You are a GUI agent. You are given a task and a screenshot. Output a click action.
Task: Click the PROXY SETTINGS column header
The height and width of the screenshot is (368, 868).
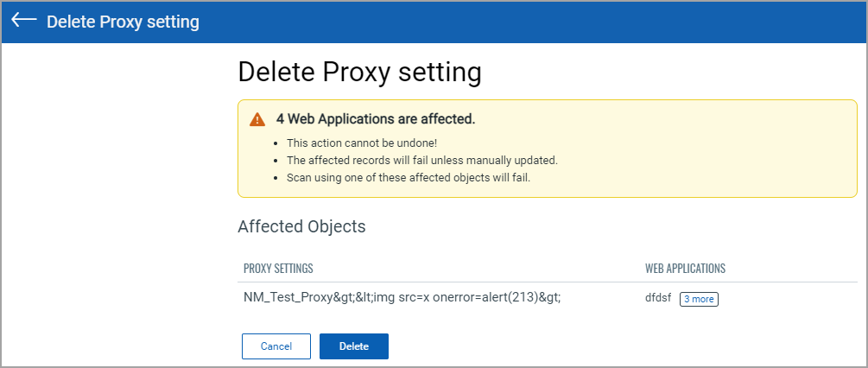click(x=278, y=269)
